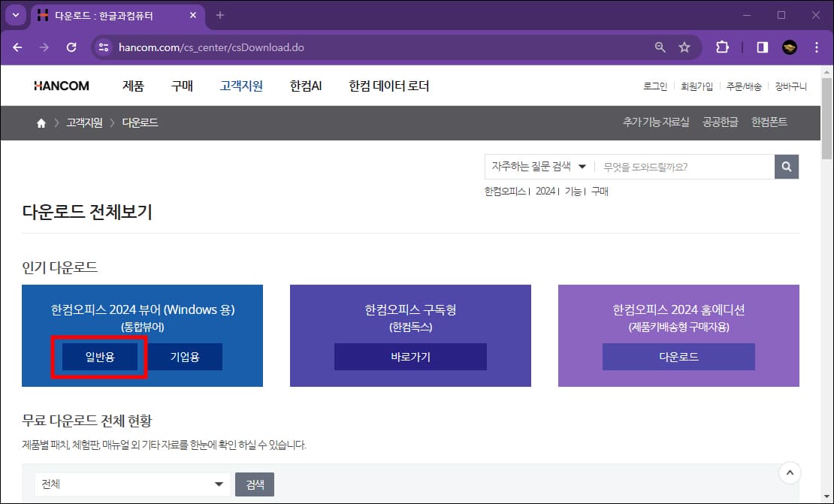Click the back navigation arrow
This screenshot has width=834, height=504.
tap(17, 47)
